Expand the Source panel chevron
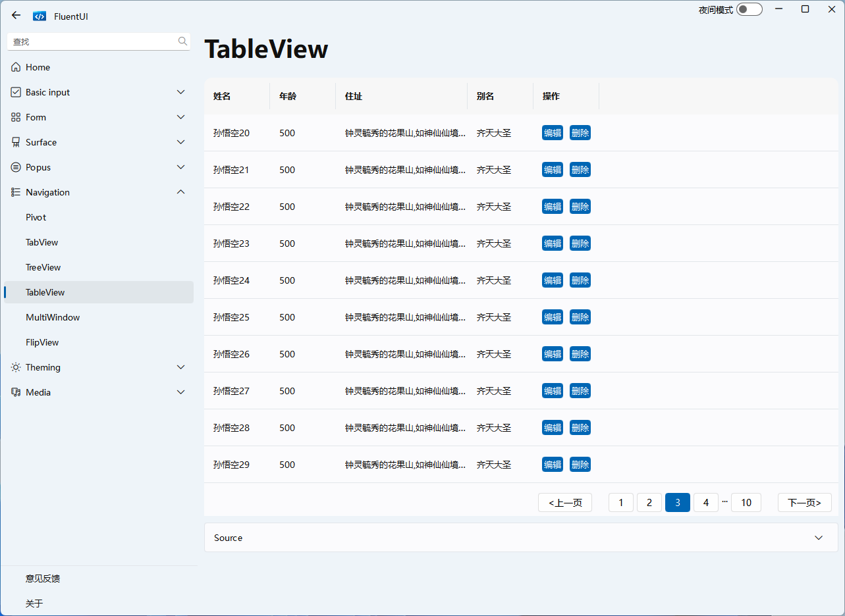The height and width of the screenshot is (616, 845). [x=819, y=538]
